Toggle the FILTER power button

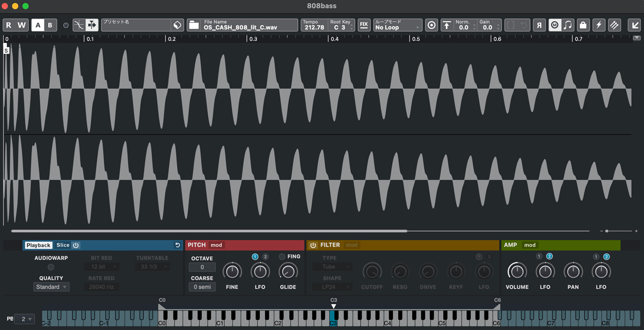click(x=313, y=245)
